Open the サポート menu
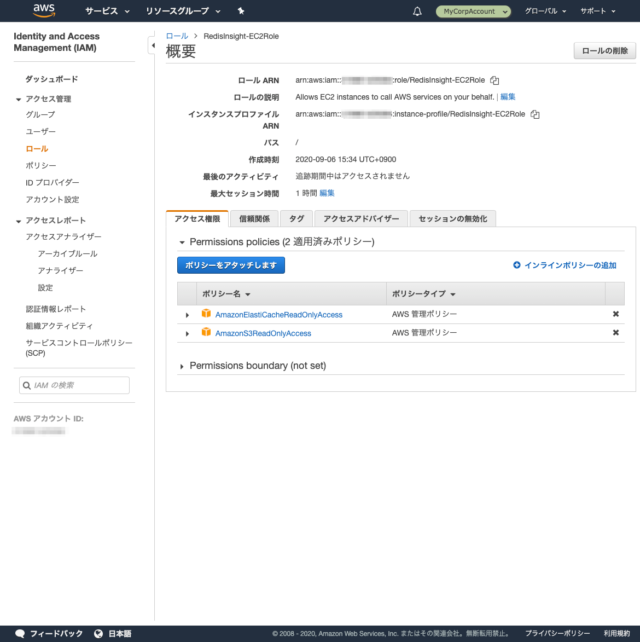 [x=597, y=11]
